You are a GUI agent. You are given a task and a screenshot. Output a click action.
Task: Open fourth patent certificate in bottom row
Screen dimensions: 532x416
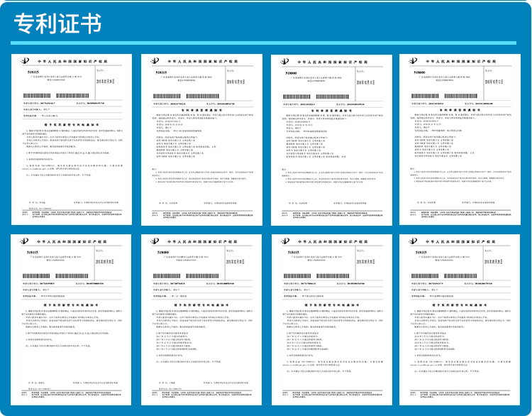coord(460,319)
